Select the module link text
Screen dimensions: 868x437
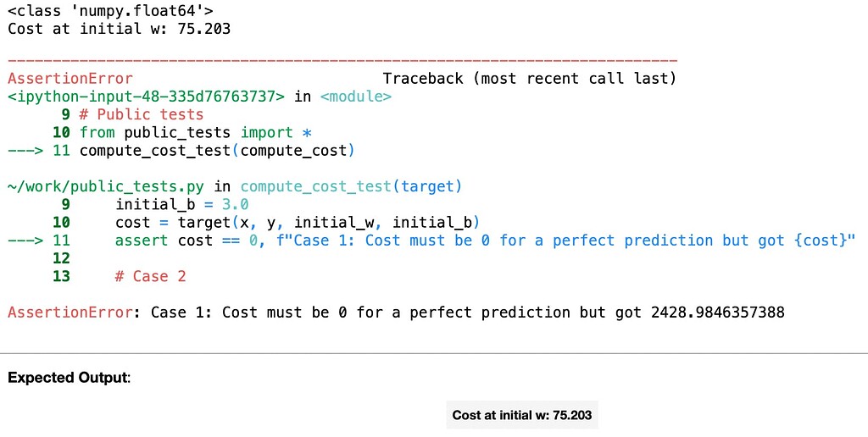pyautogui.click(x=356, y=97)
